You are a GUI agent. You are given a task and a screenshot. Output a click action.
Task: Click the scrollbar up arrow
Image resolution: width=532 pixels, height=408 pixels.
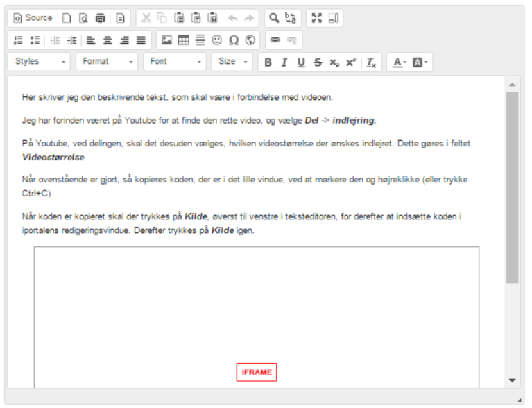click(x=512, y=85)
